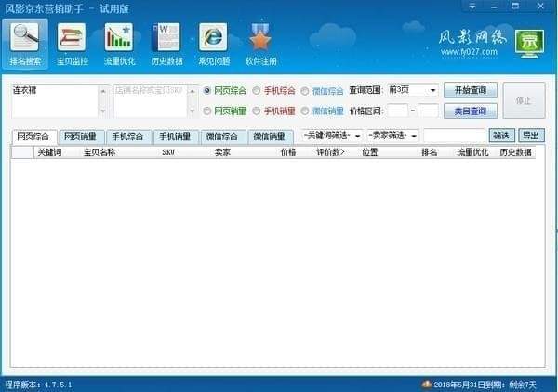
Task: Select the 微信综合 radio button
Action: click(x=305, y=91)
